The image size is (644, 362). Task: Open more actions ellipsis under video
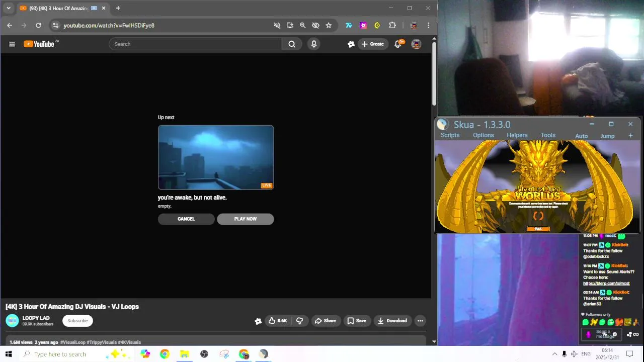pos(420,321)
